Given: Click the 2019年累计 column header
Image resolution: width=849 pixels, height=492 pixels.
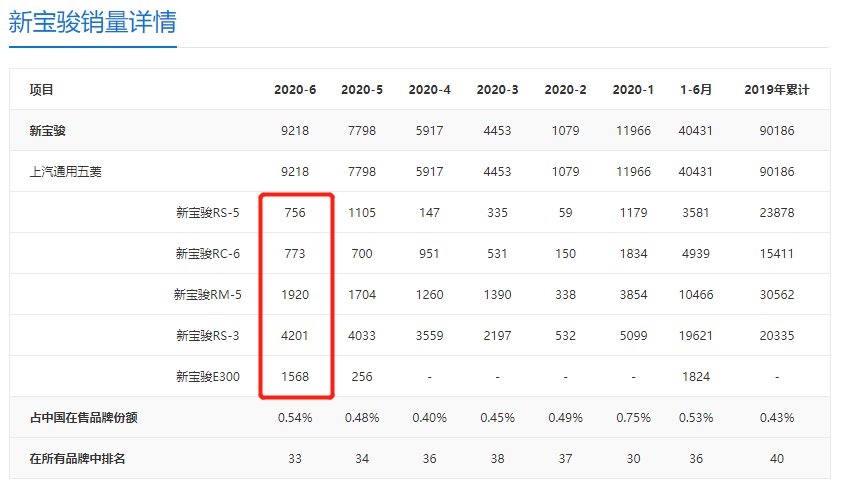Looking at the screenshot, I should coord(776,90).
